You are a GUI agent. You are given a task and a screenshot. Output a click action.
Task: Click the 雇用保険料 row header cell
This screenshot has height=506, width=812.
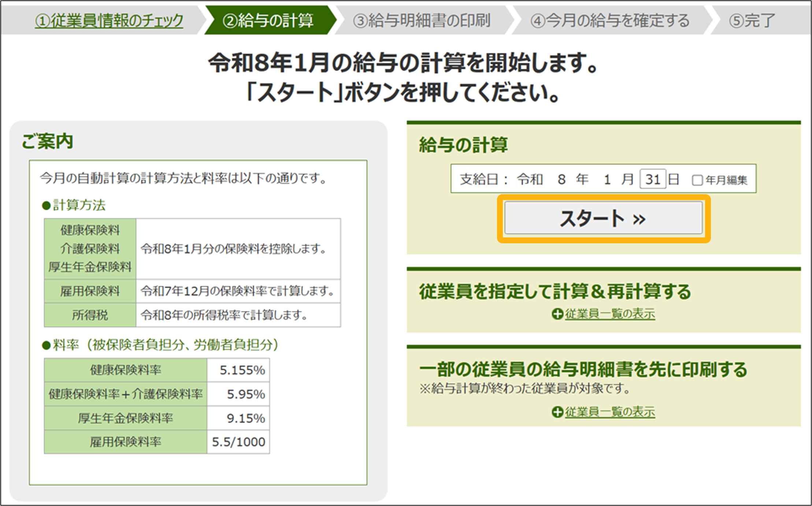click(90, 291)
